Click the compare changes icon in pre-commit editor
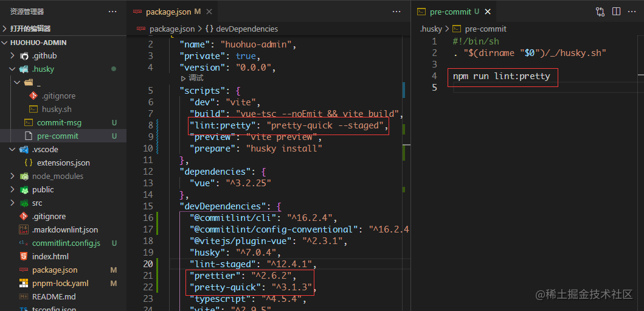This screenshot has height=311, width=644. pos(600,12)
